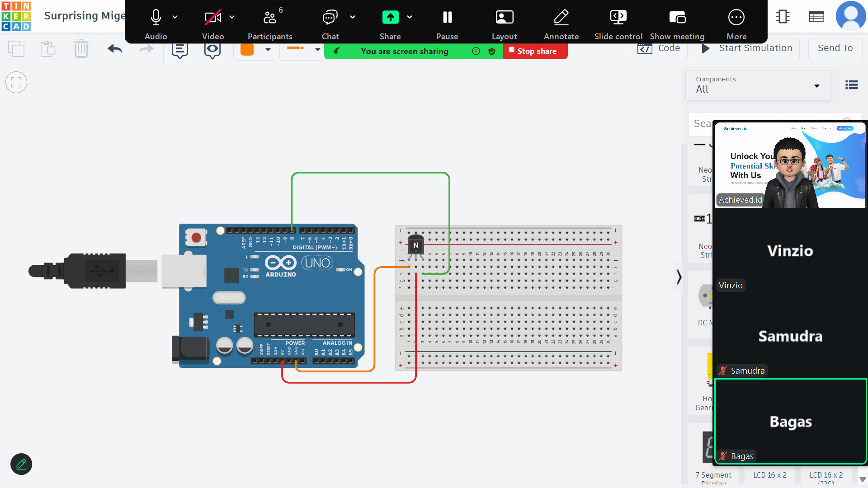Expand Share options chevron
Image resolution: width=868 pixels, height=488 pixels.
(410, 17)
